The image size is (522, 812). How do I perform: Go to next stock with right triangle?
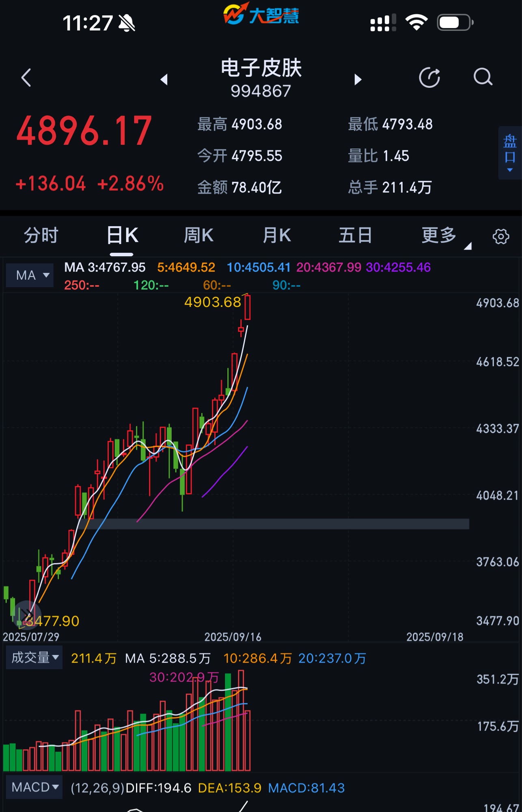[x=358, y=79]
